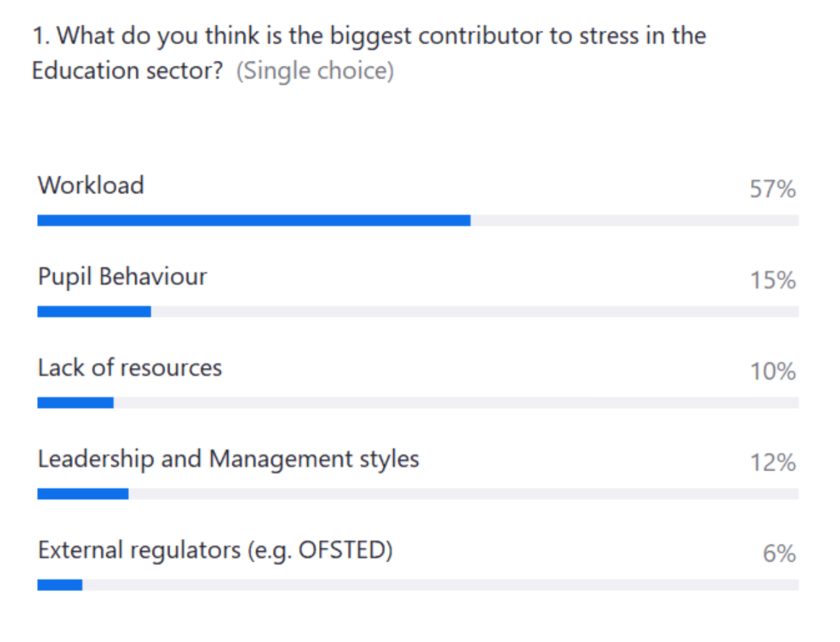Select the Pupil Behaviour option label
This screenshot has height=642, width=840.
click(122, 277)
